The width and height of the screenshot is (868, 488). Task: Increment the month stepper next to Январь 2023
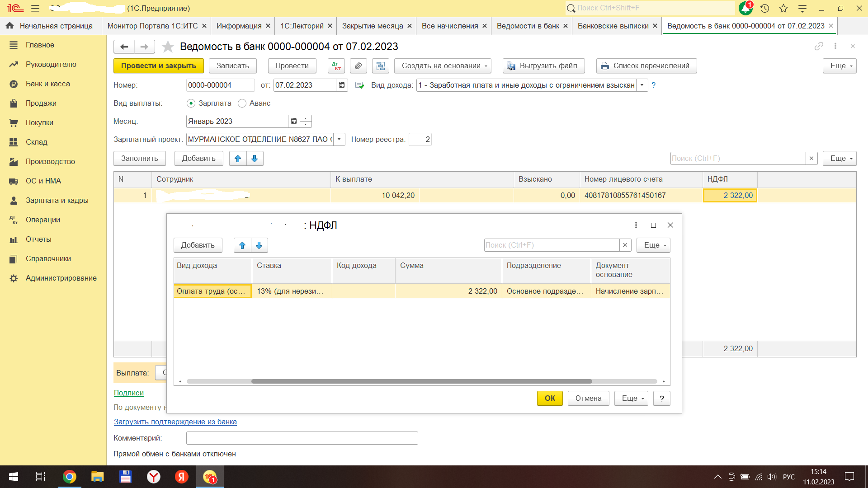pos(306,119)
